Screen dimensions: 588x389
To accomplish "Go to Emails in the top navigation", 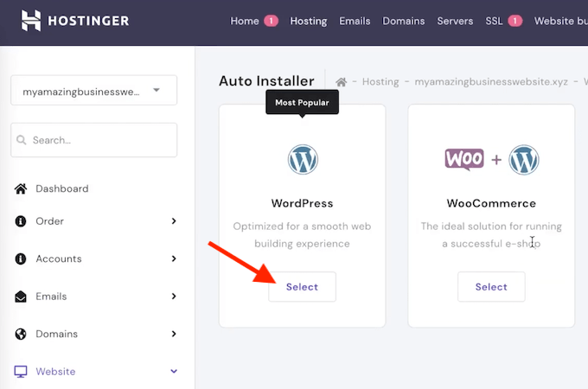I will point(355,21).
